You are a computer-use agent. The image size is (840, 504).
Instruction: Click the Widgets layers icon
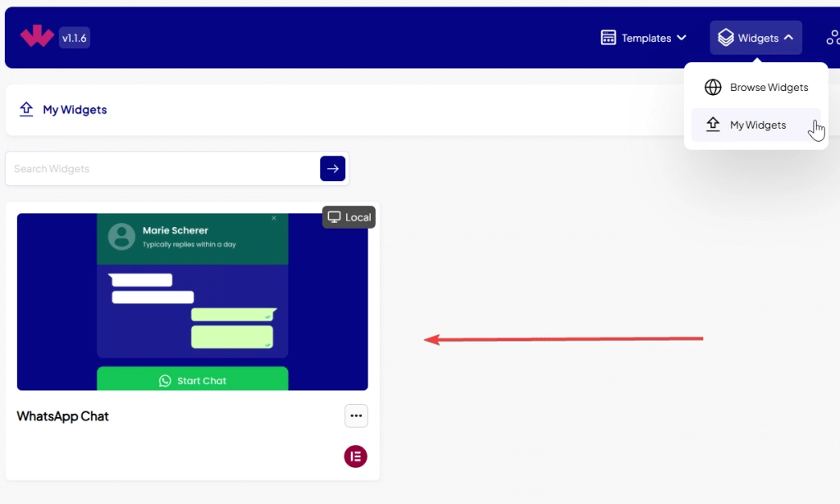(725, 38)
